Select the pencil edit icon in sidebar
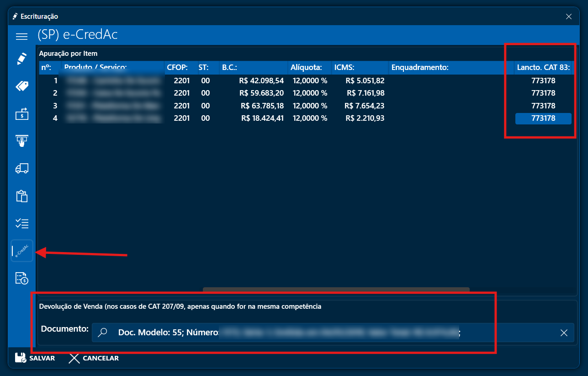Image resolution: width=588 pixels, height=376 pixels. [22, 59]
